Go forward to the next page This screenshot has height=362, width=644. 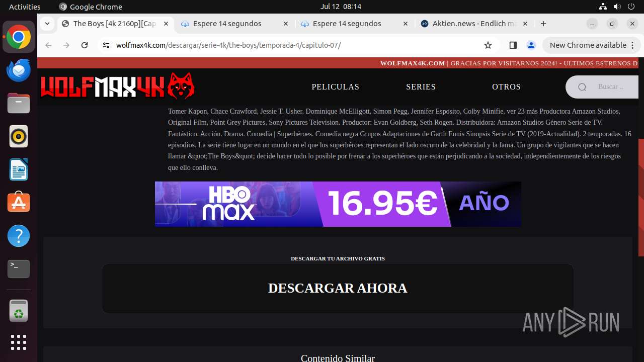66,45
